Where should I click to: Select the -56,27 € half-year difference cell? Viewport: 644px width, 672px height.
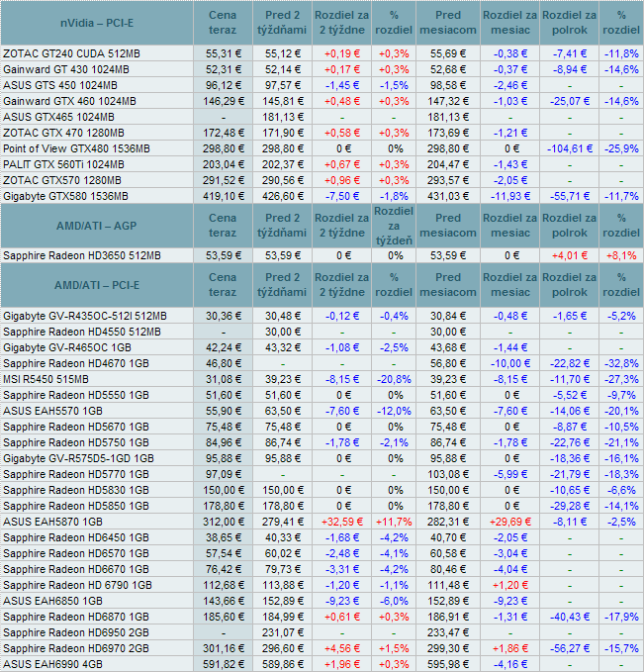(x=570, y=649)
